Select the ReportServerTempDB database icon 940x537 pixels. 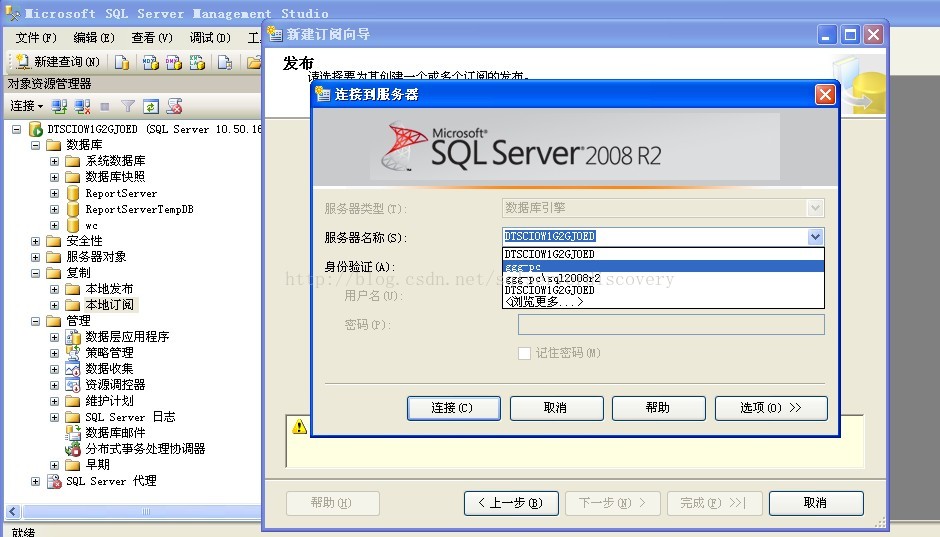[73, 209]
